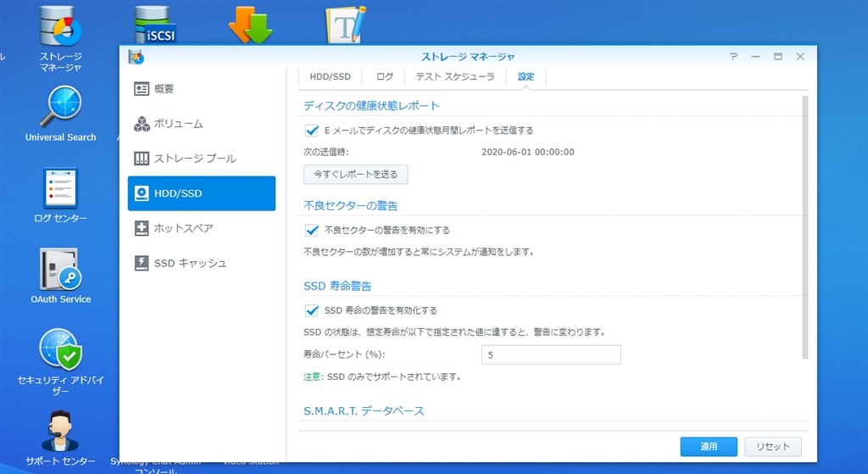Open the Text Editor desktop icon

click(x=346, y=25)
